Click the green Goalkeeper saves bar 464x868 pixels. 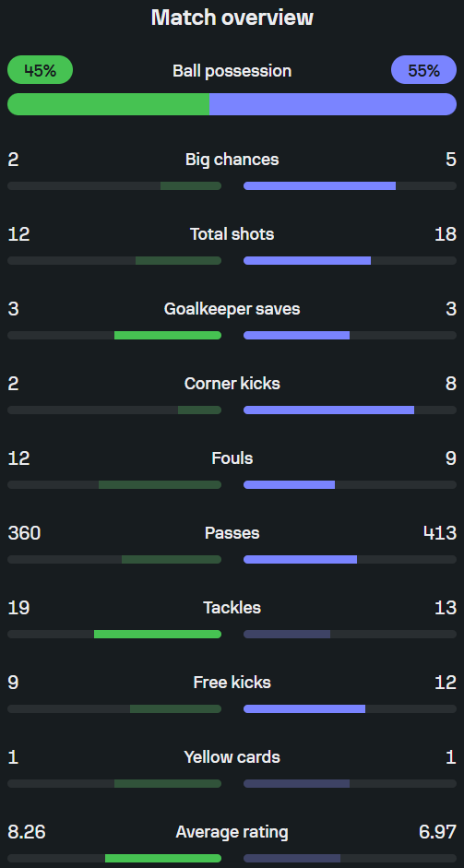168,336
